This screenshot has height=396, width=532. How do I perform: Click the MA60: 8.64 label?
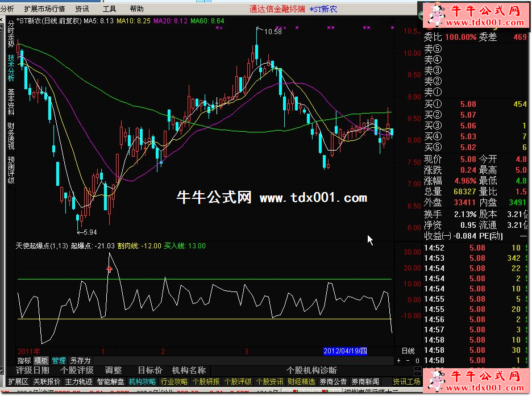tap(207, 21)
